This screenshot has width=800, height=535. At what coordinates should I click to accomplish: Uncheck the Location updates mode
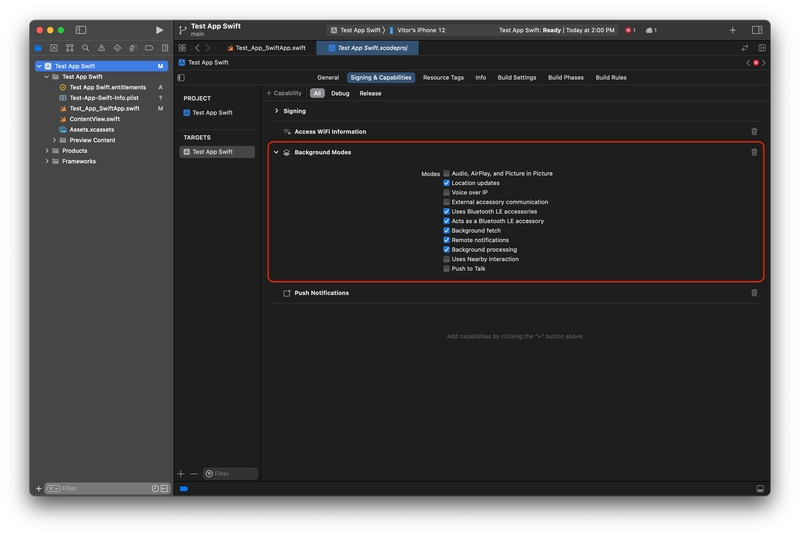[447, 183]
